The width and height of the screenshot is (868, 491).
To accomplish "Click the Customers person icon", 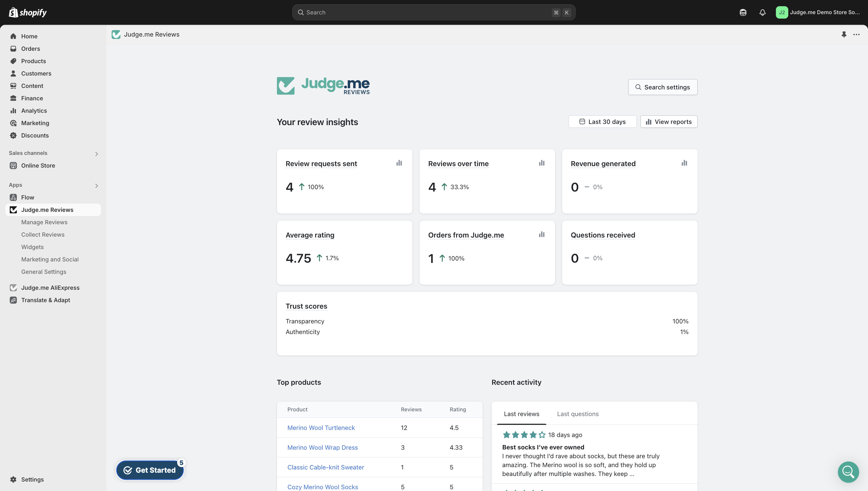I will 13,73.
